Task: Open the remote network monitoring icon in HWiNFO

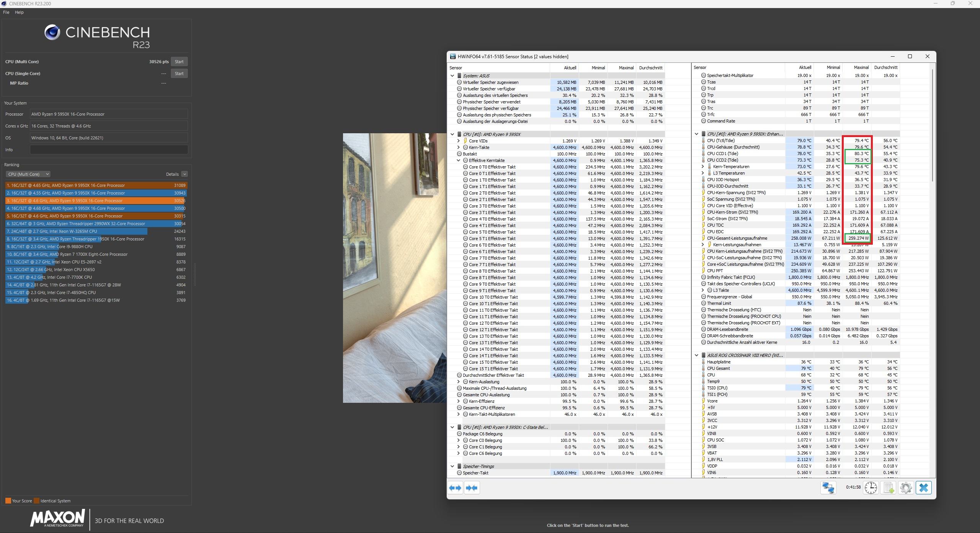Action: click(x=828, y=488)
